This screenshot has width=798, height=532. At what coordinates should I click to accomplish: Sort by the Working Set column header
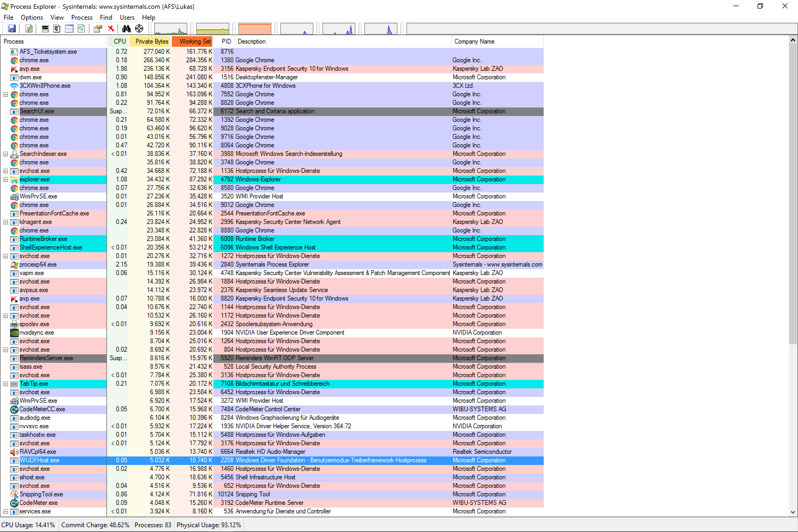click(x=192, y=41)
